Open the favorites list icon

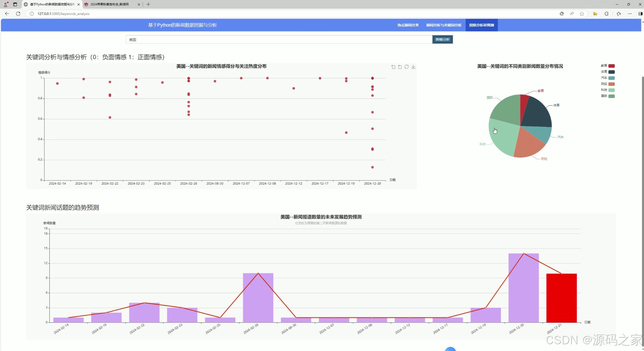point(619,14)
